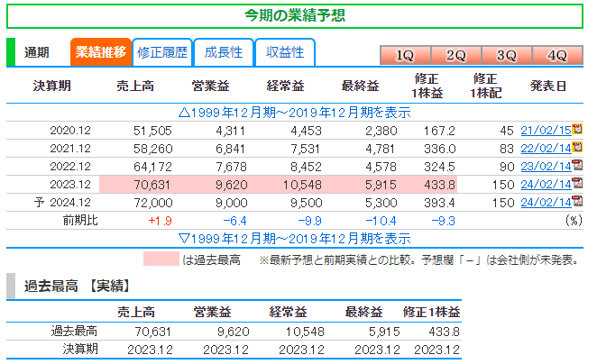Select the 業績推移 tab
Screen dimensions: 597x364
[x=101, y=52]
